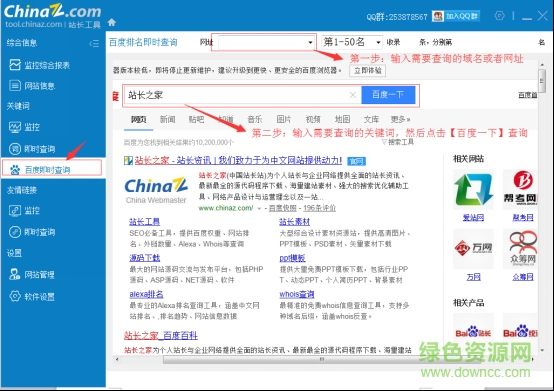This screenshot has width=554, height=391.
Task: Click the 帮考网 red logo
Action: point(520,190)
